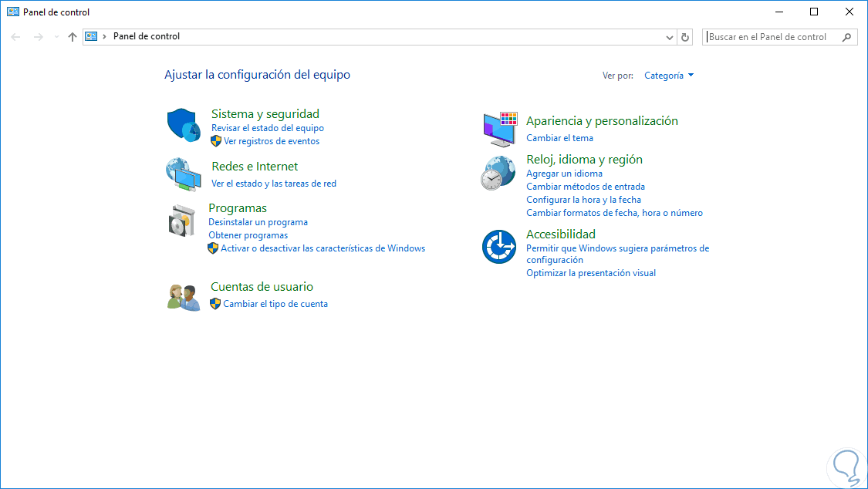Screen dimensions: 868x489
Task: Open the Programas category heading
Action: [x=238, y=208]
